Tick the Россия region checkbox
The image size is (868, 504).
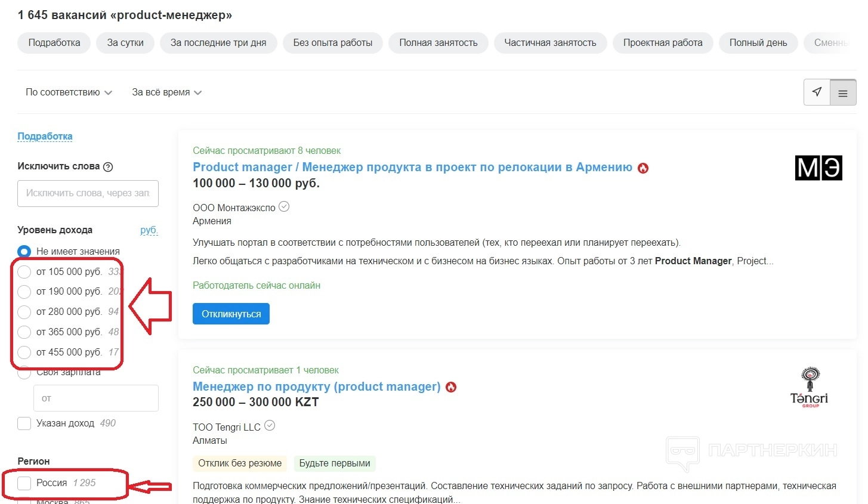click(24, 483)
